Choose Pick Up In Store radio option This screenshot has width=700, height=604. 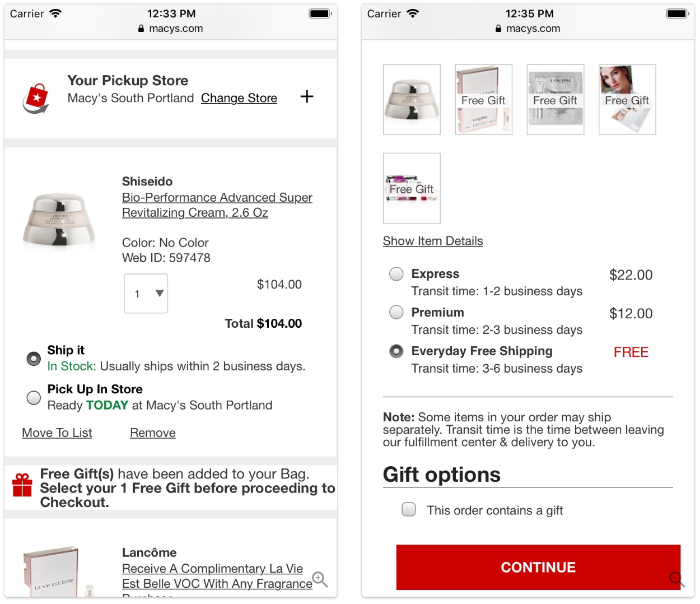point(34,398)
